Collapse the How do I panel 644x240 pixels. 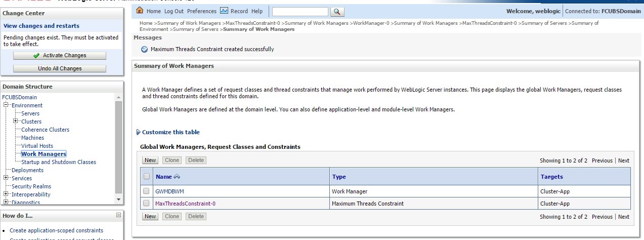118,215
